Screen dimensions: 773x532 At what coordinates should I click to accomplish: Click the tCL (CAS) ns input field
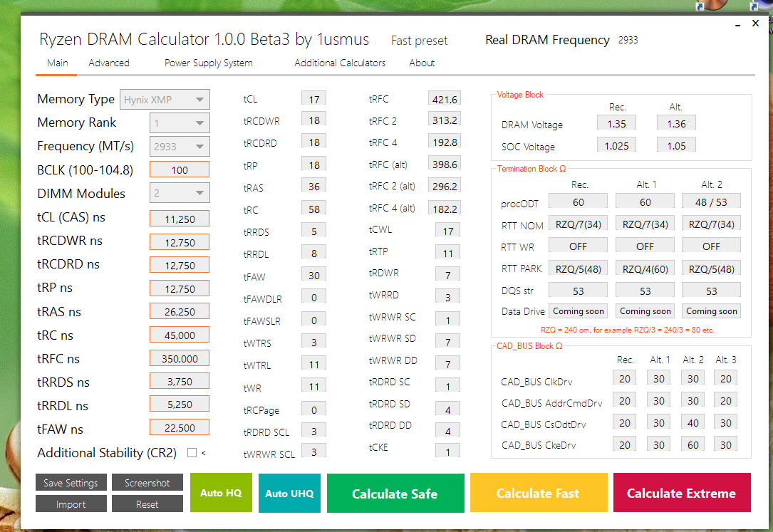[x=180, y=219]
